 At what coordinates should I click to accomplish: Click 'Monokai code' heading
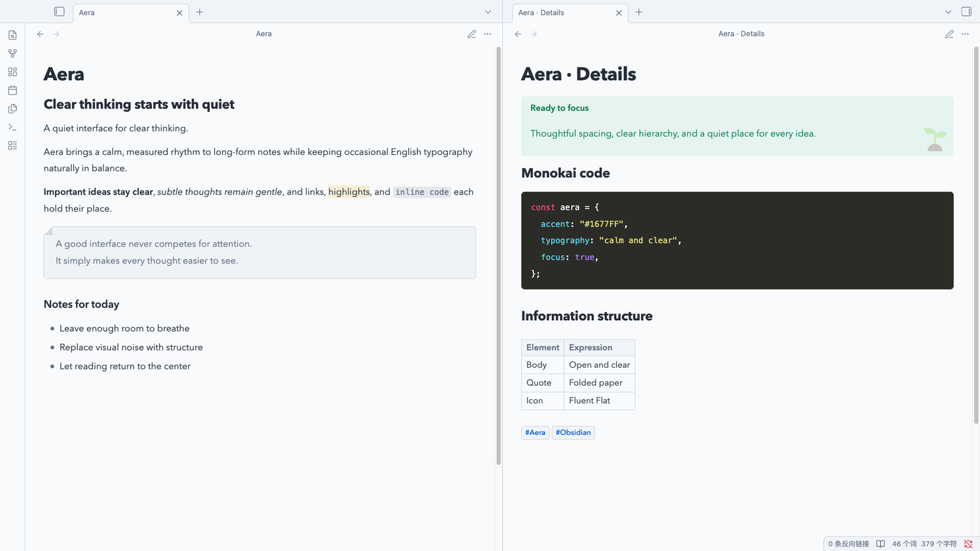(565, 173)
